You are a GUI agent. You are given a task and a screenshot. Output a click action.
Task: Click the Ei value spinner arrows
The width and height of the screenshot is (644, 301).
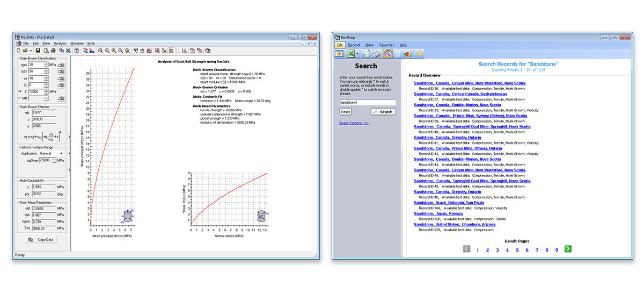pyautogui.click(x=46, y=91)
